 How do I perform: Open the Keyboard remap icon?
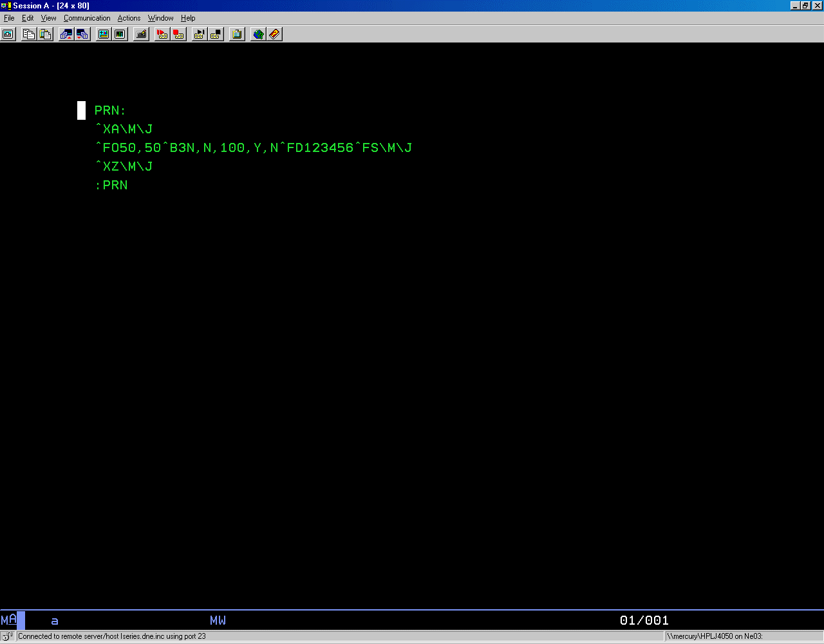click(141, 34)
